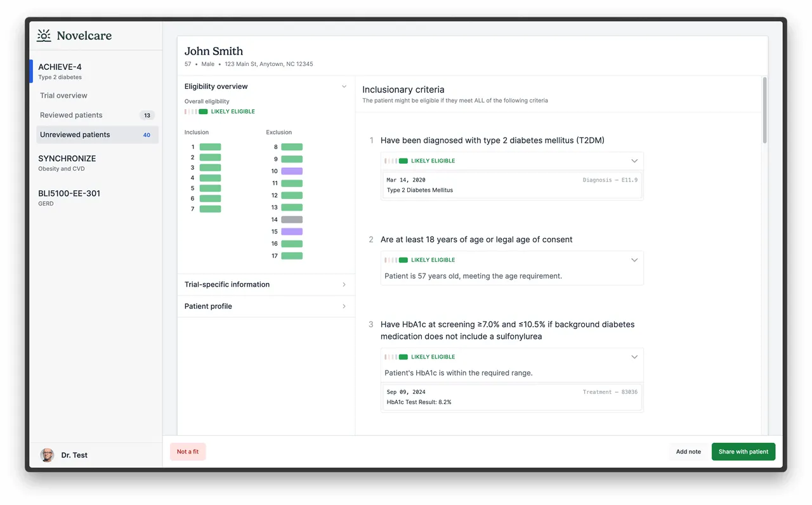
Task: Click the Novelcare sun logo icon
Action: tap(44, 36)
